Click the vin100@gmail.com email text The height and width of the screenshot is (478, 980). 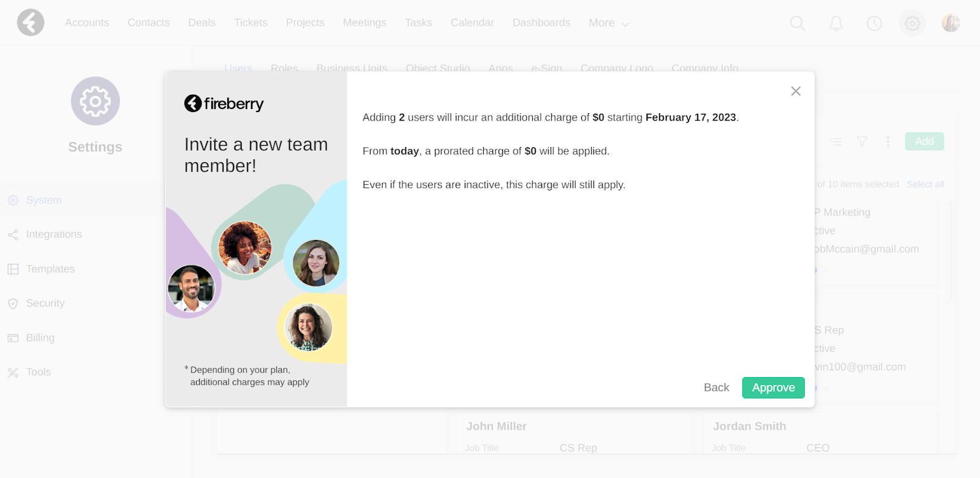click(860, 367)
